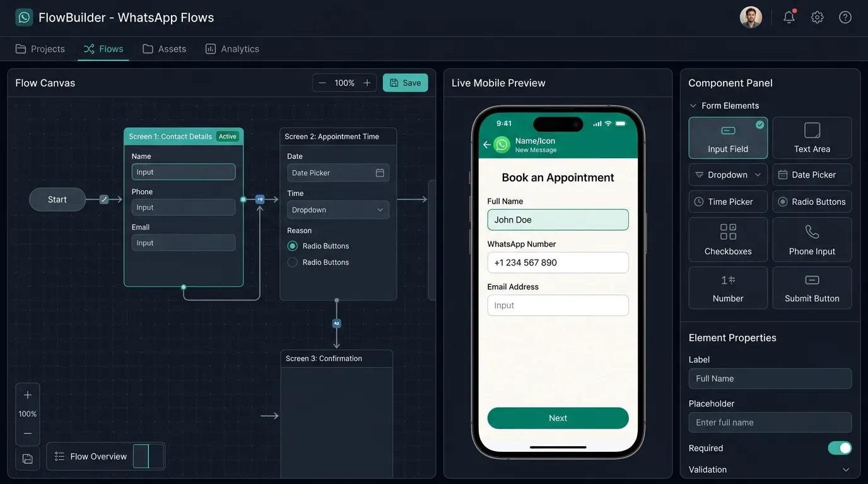868x484 pixels.
Task: Add a Submit Button component
Action: pyautogui.click(x=812, y=287)
